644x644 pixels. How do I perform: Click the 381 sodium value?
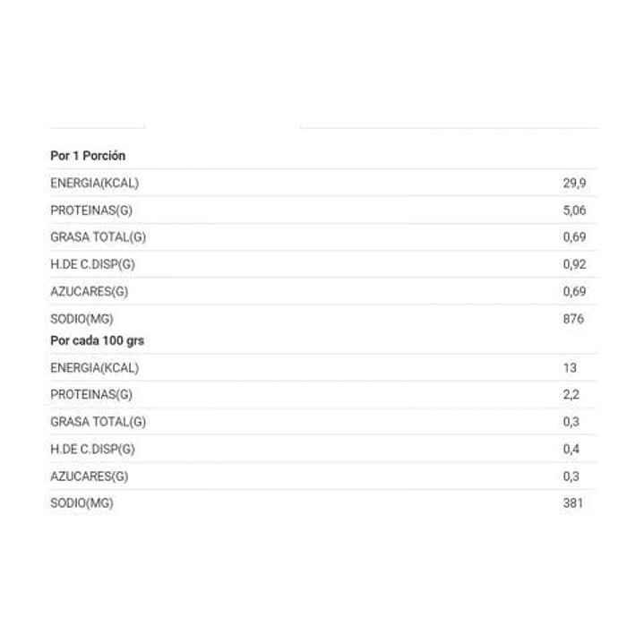click(x=573, y=503)
